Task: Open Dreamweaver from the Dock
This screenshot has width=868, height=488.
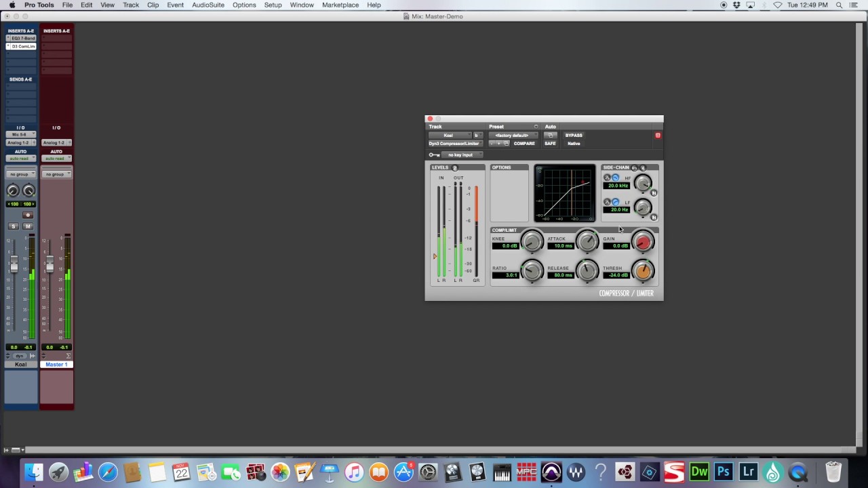Action: point(699,472)
